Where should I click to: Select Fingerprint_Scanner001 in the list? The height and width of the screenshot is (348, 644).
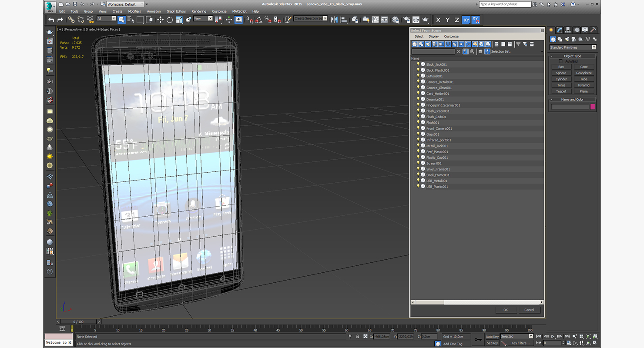pyautogui.click(x=443, y=105)
